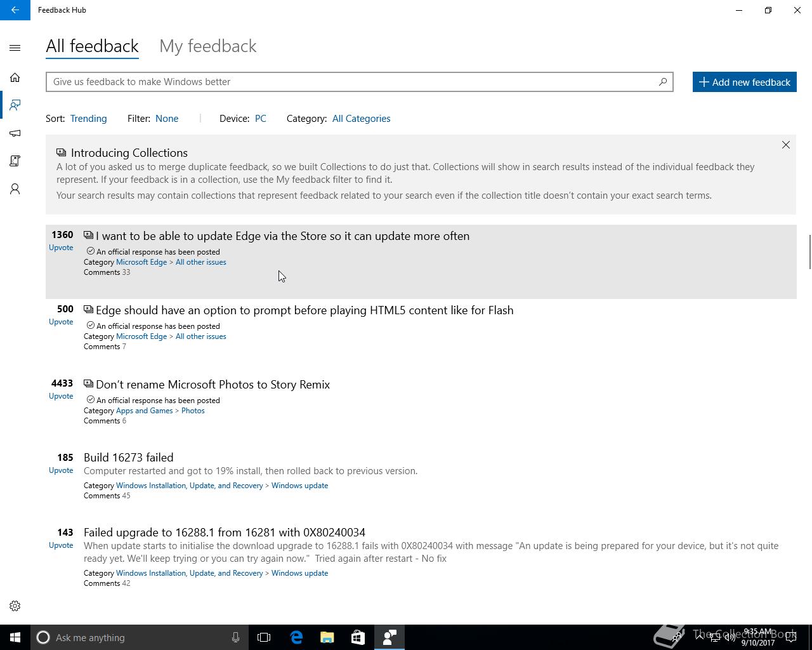This screenshot has width=812, height=650.
Task: Click the Cortana circle icon on the taskbar
Action: pos(43,637)
